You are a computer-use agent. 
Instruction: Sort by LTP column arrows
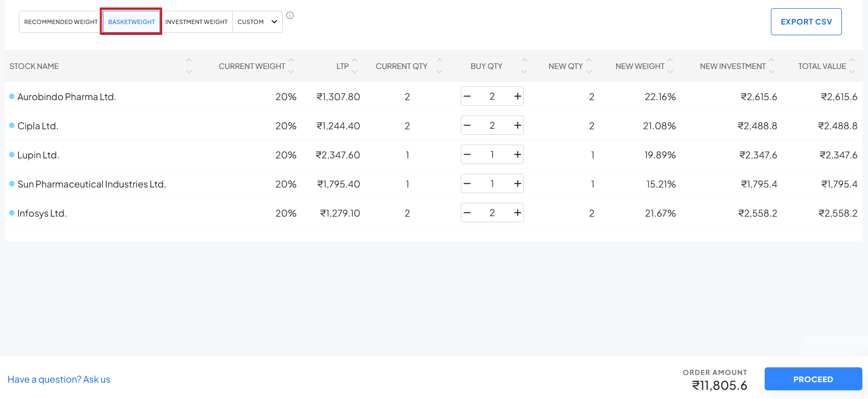pos(354,66)
